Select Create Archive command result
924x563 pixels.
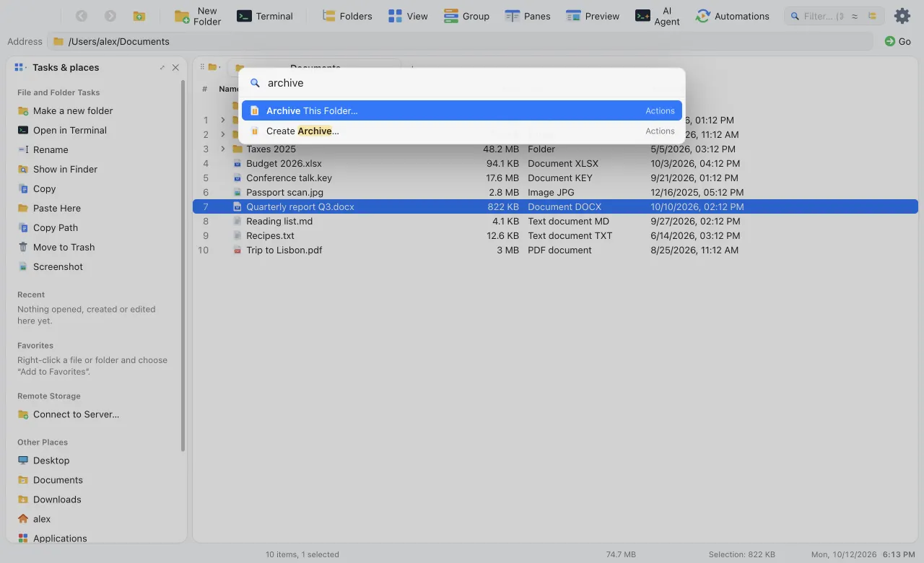pos(462,131)
